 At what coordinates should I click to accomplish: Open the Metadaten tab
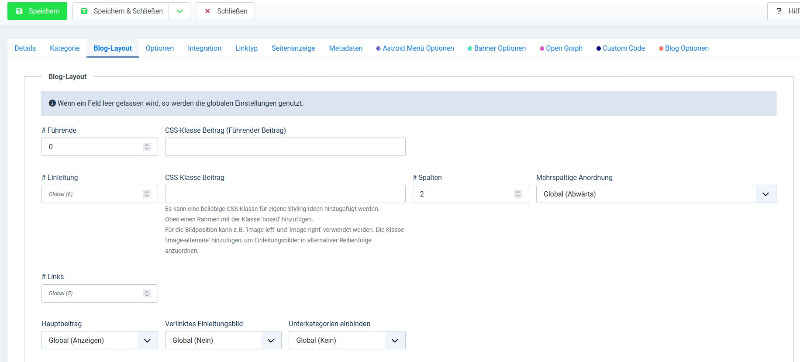(x=346, y=48)
